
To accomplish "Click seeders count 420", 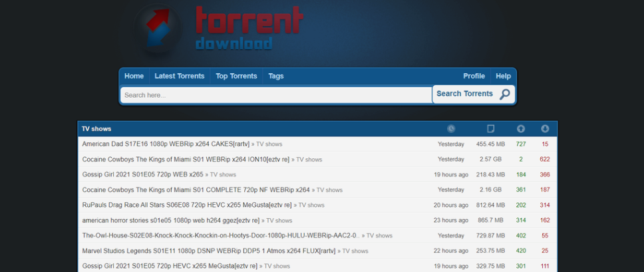I will pos(521,251).
